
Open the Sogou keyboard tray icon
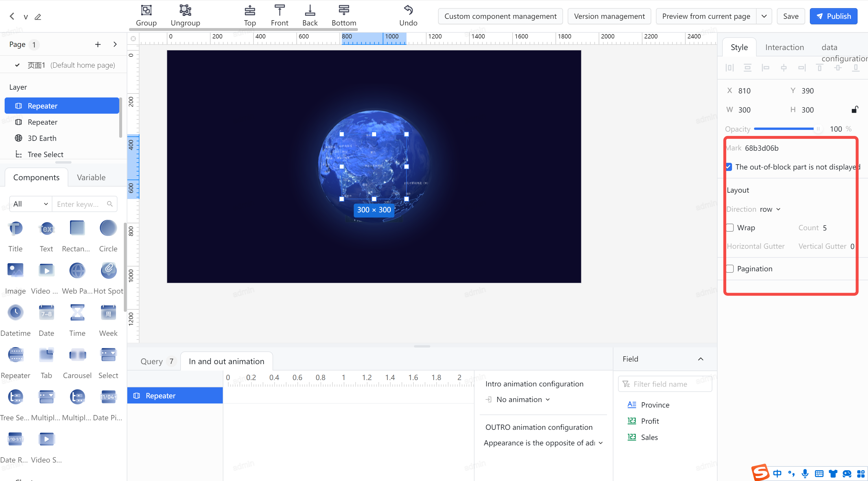[819, 473]
